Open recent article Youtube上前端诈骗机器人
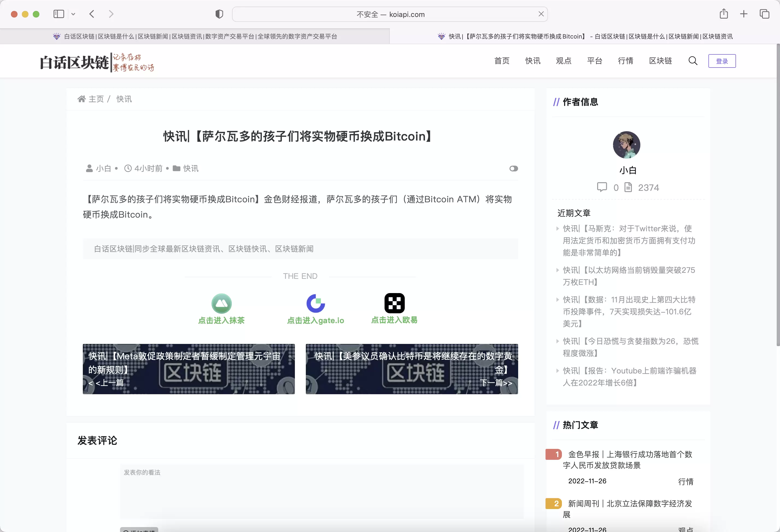Image resolution: width=780 pixels, height=532 pixels. point(630,377)
